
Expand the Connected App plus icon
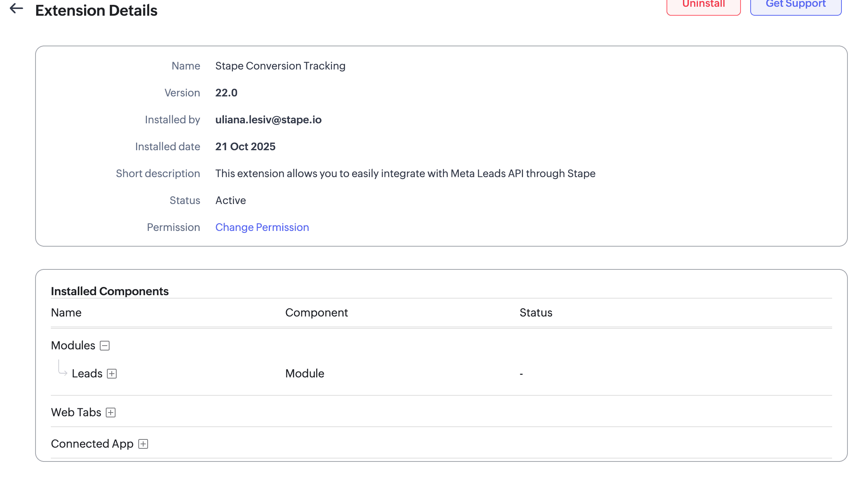143,444
